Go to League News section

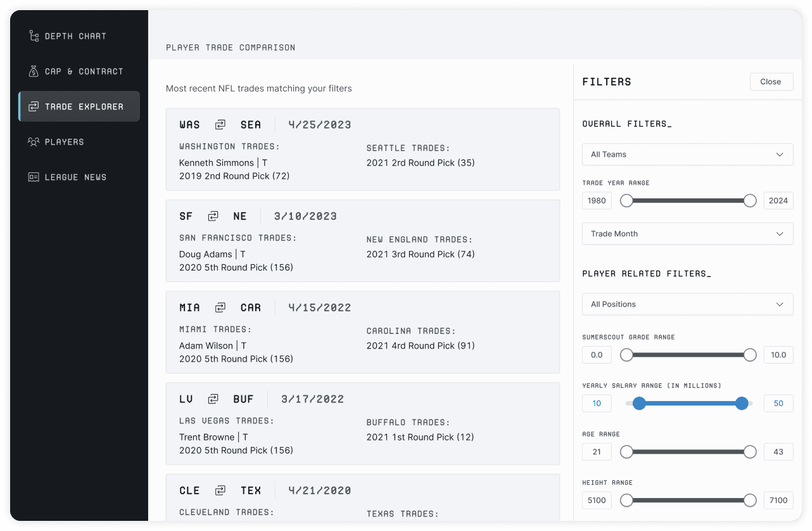coord(75,177)
